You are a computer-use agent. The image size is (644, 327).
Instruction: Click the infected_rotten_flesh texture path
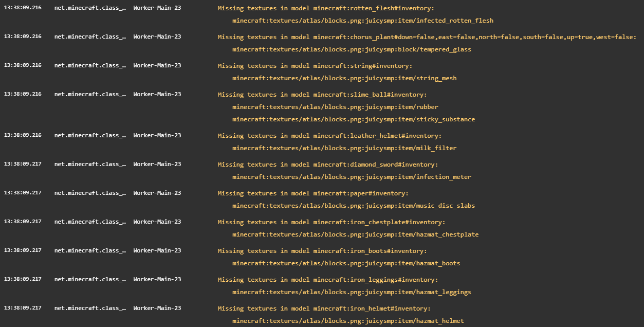(363, 21)
